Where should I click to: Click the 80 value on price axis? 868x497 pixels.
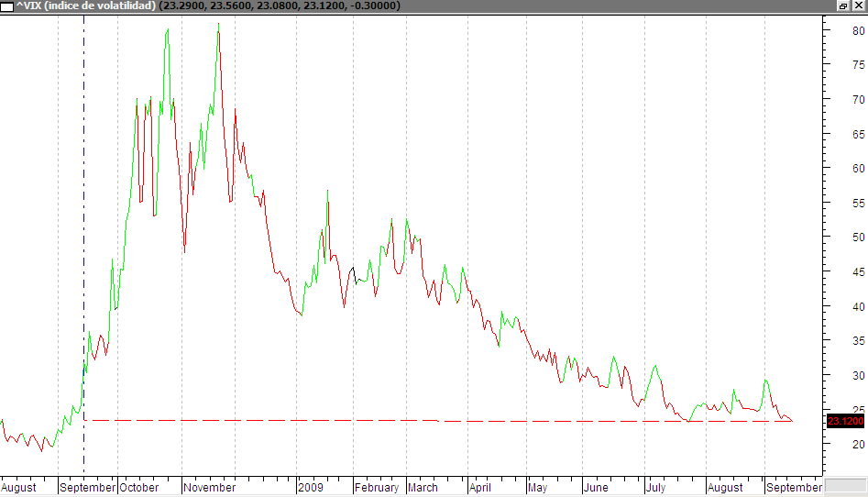click(x=858, y=31)
